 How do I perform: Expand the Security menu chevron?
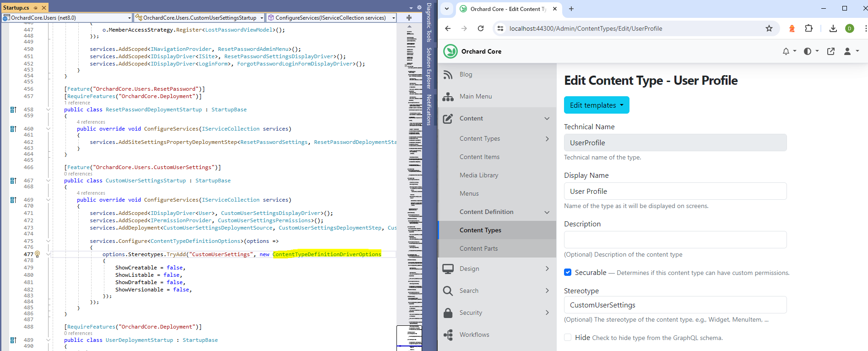click(547, 313)
